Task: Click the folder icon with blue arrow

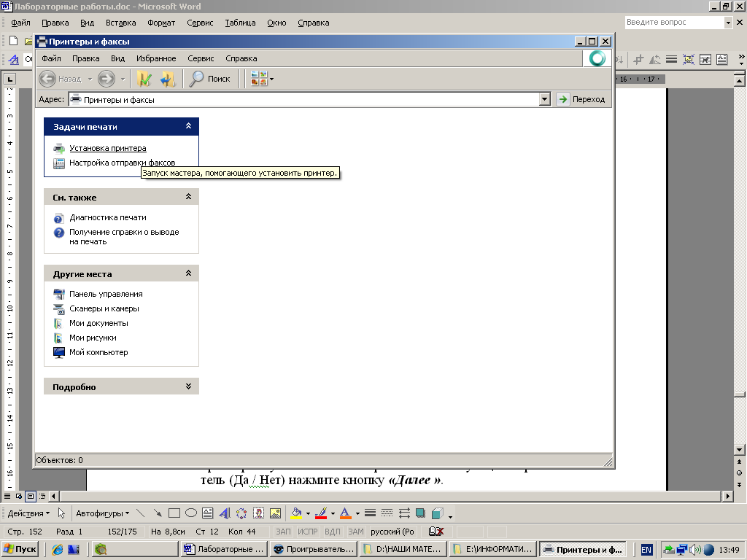Action: 168,79
